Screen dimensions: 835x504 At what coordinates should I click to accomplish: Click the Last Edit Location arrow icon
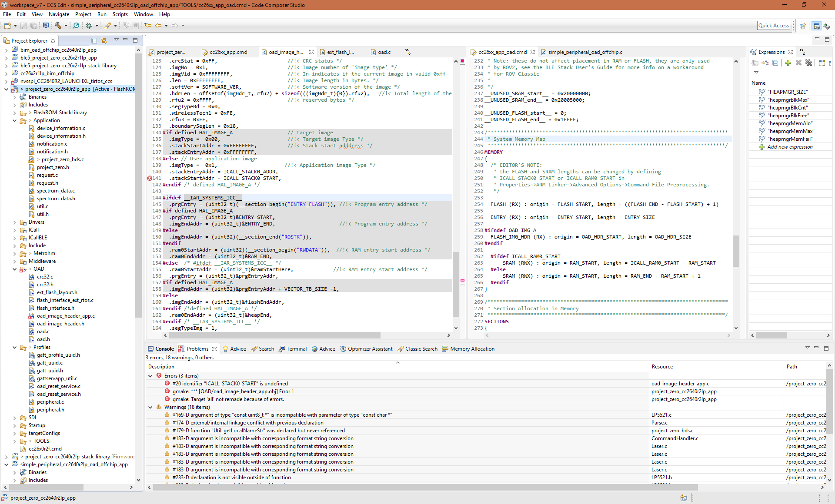click(148, 26)
